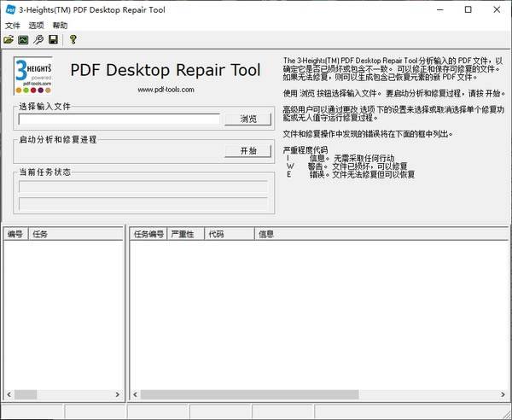The image size is (512, 420).
Task: Click the 开始 start button
Action: [x=248, y=151]
